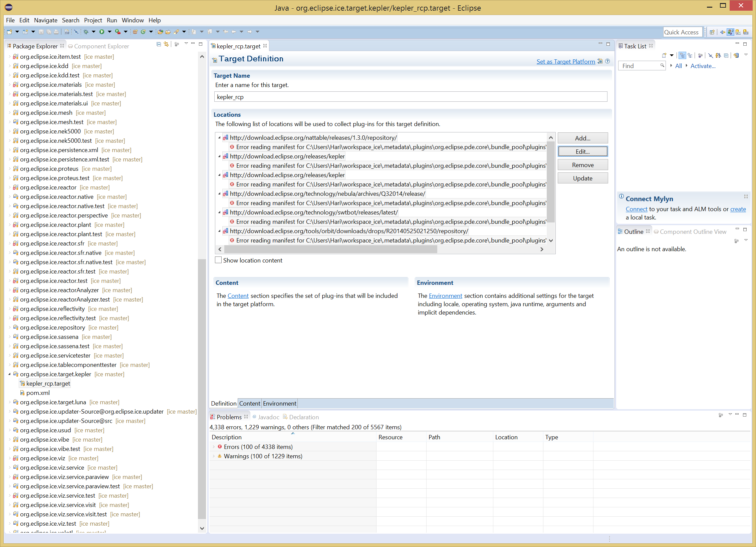Open the Navigate menu
Screen dimensions: 756x547
45,20
